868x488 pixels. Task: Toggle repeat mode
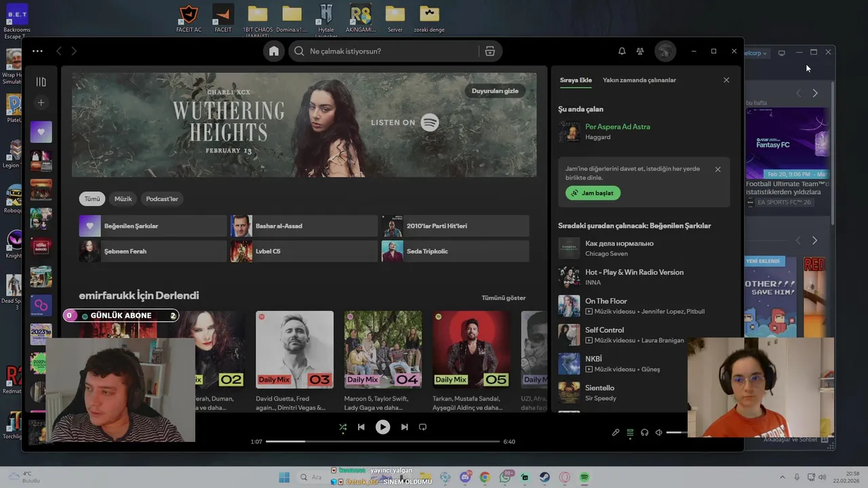(422, 427)
